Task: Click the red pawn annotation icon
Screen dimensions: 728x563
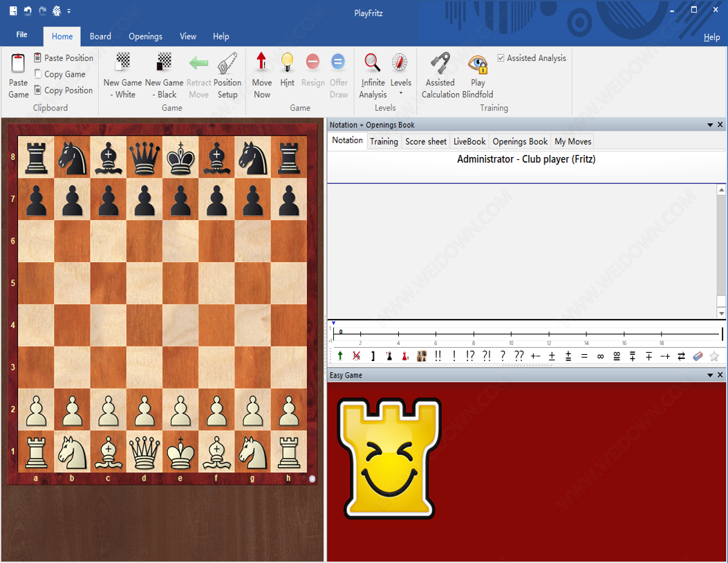Action: click(x=405, y=356)
